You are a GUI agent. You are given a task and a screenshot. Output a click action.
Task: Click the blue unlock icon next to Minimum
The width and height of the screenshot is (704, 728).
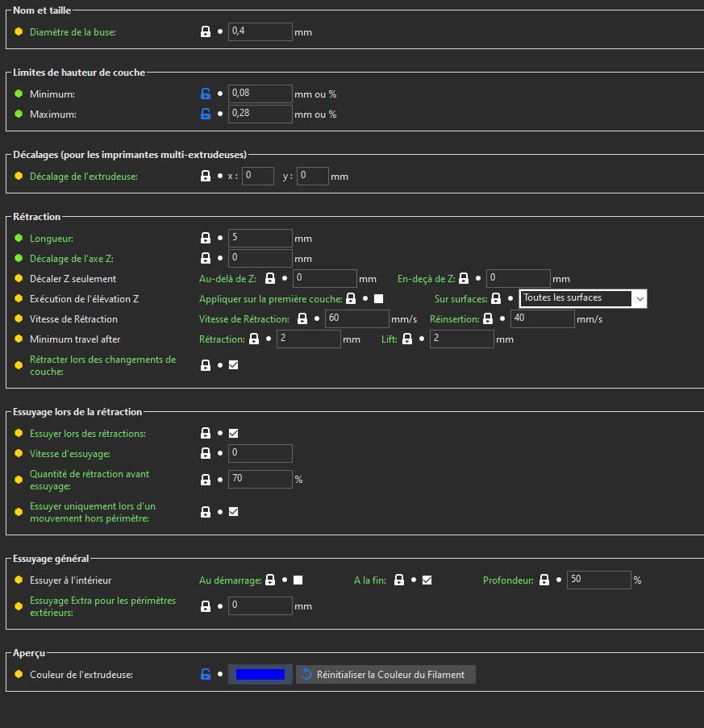pos(206,94)
